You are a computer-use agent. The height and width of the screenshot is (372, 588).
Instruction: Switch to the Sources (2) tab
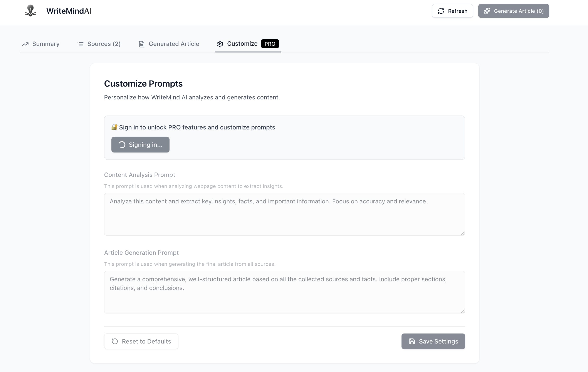coord(104,44)
